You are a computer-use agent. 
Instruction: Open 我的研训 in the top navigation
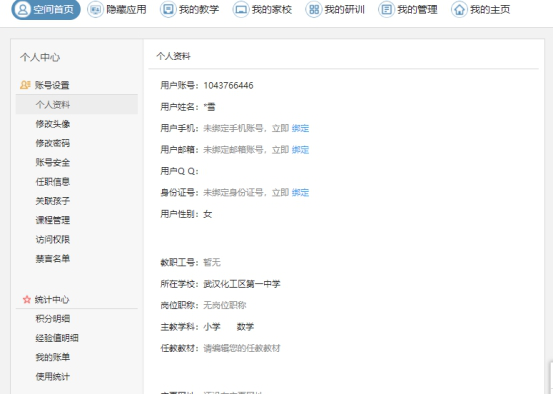click(x=336, y=10)
